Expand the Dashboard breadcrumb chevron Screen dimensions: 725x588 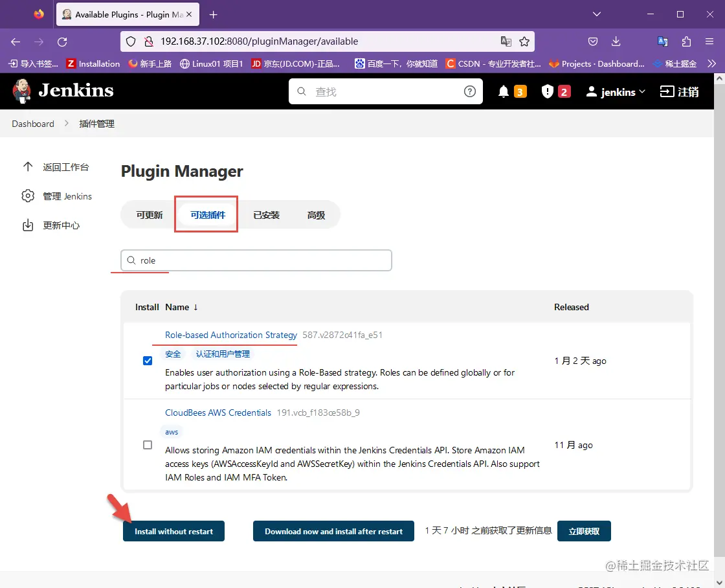(67, 124)
